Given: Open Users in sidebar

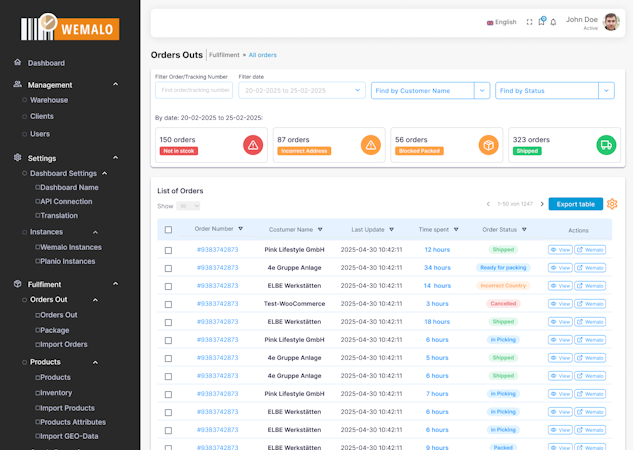Looking at the screenshot, I should click(40, 134).
